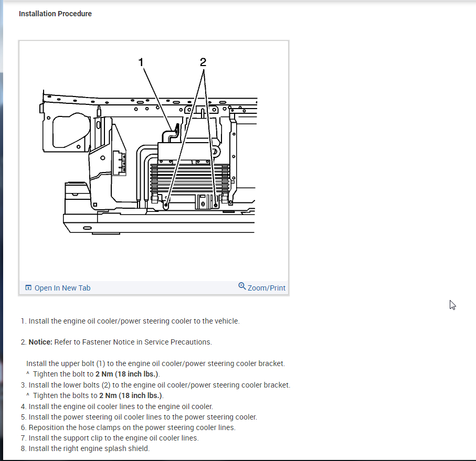Click 'Tighten the bolts to 2 Nm' line
Viewport: 476px width, 461px height.
tap(98, 395)
